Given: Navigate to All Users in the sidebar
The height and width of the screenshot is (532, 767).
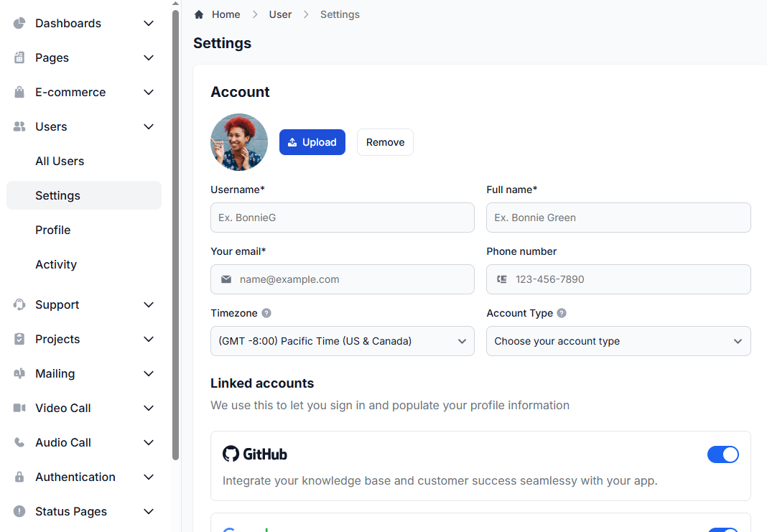Looking at the screenshot, I should click(60, 161).
